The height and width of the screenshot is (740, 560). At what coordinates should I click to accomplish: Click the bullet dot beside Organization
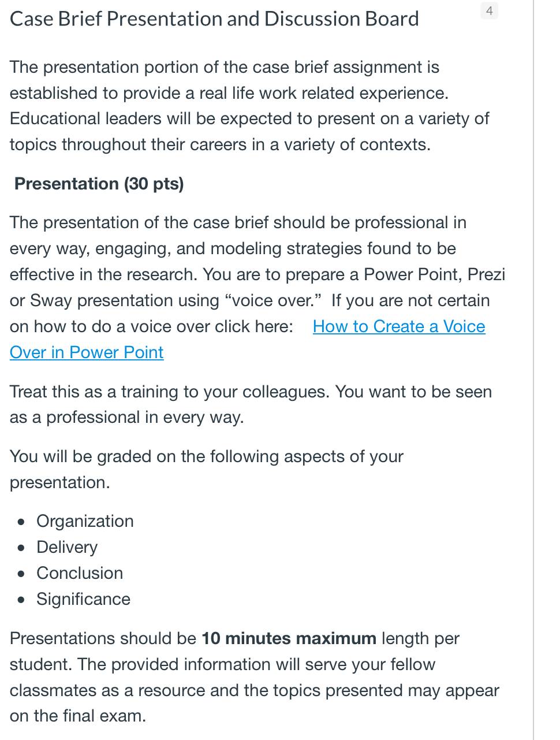coord(21,522)
